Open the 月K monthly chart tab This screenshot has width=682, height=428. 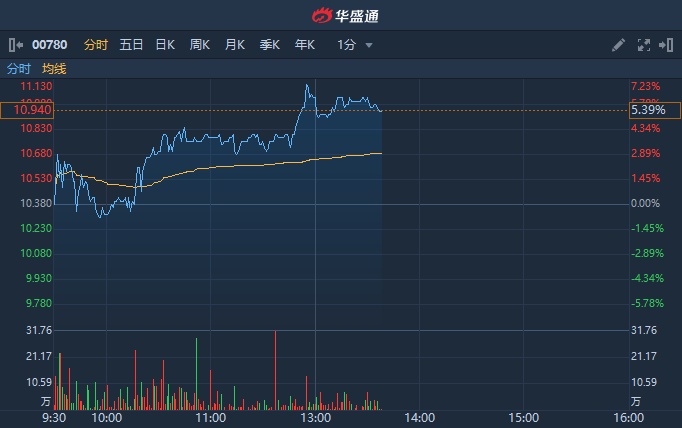point(235,45)
